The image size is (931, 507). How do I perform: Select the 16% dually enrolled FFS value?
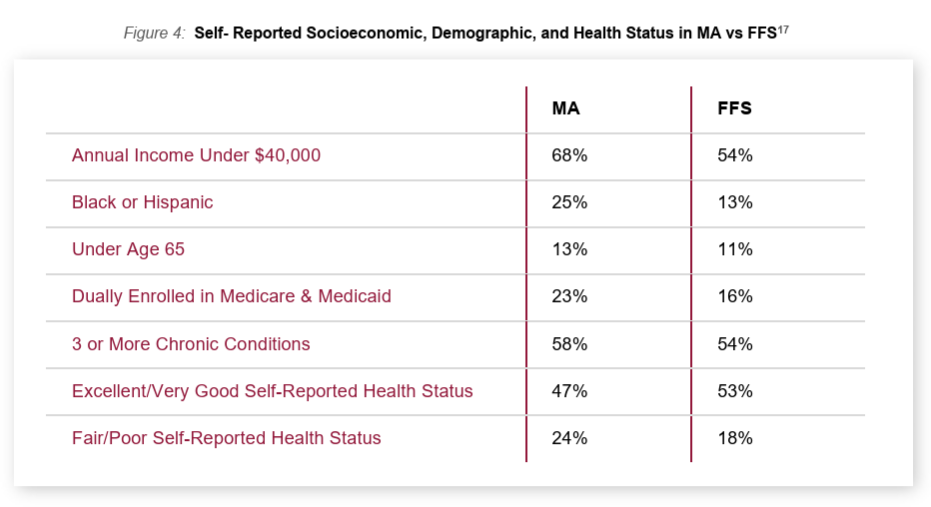(x=735, y=297)
